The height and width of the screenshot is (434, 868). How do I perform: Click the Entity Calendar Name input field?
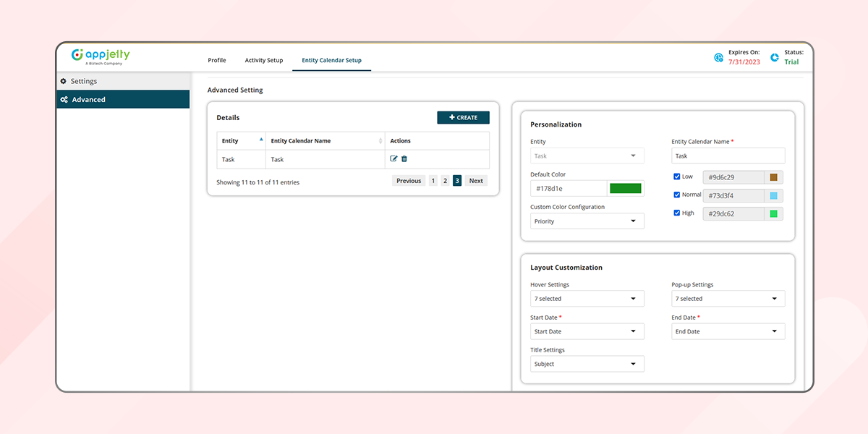pos(728,156)
